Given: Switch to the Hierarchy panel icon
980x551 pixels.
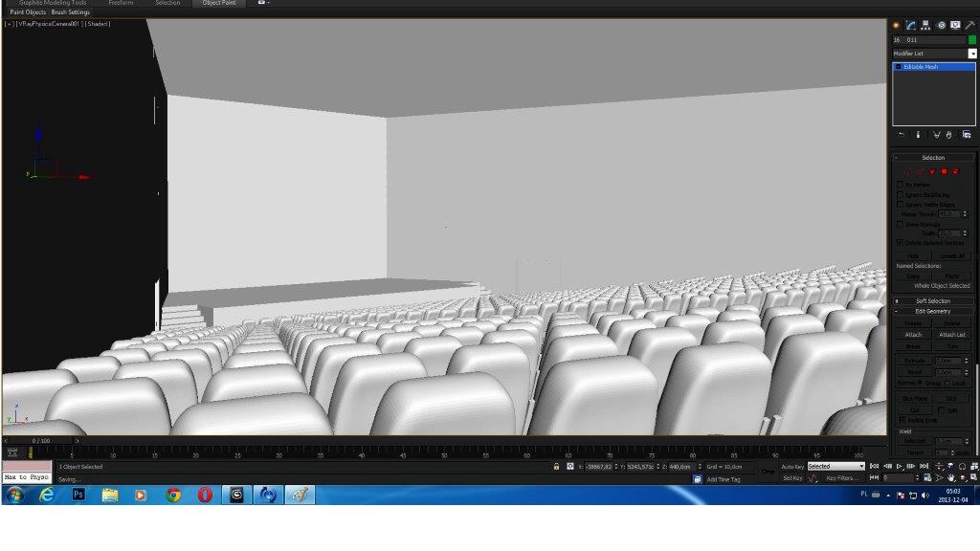Looking at the screenshot, I should point(926,25).
